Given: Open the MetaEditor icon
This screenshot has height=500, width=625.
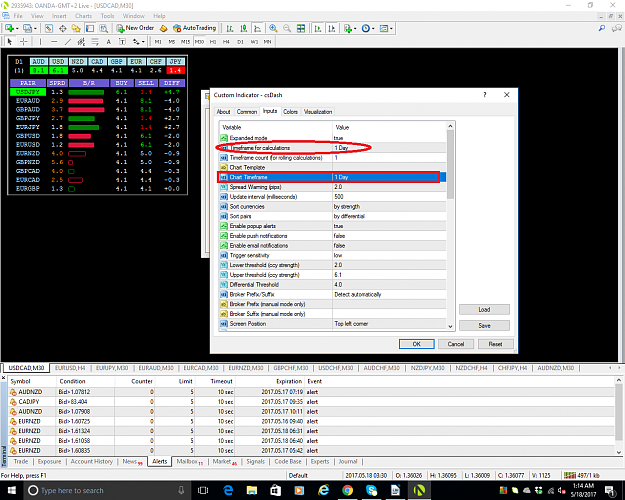Looking at the screenshot, I should [163, 28].
